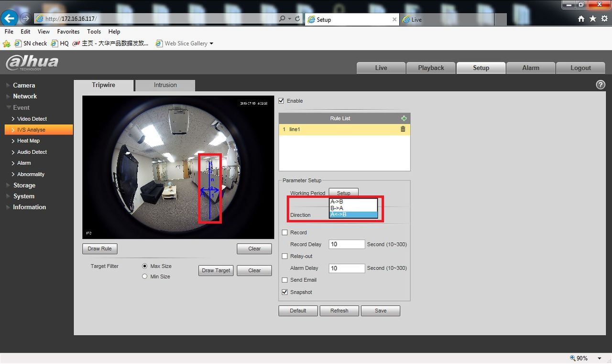Open the Playback tab
This screenshot has width=612, height=364.
pos(431,68)
